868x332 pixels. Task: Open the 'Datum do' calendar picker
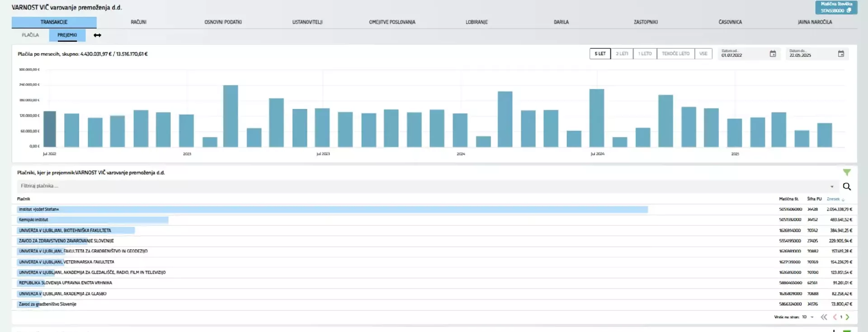(x=840, y=54)
